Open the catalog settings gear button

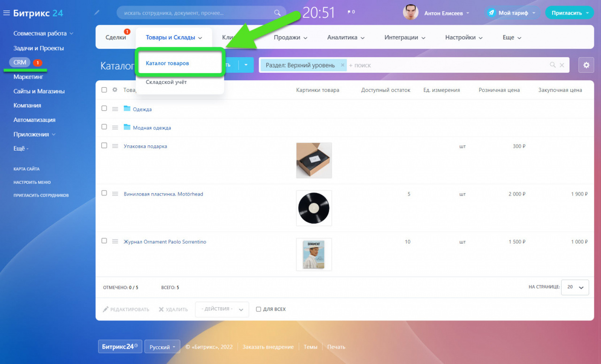coord(586,65)
